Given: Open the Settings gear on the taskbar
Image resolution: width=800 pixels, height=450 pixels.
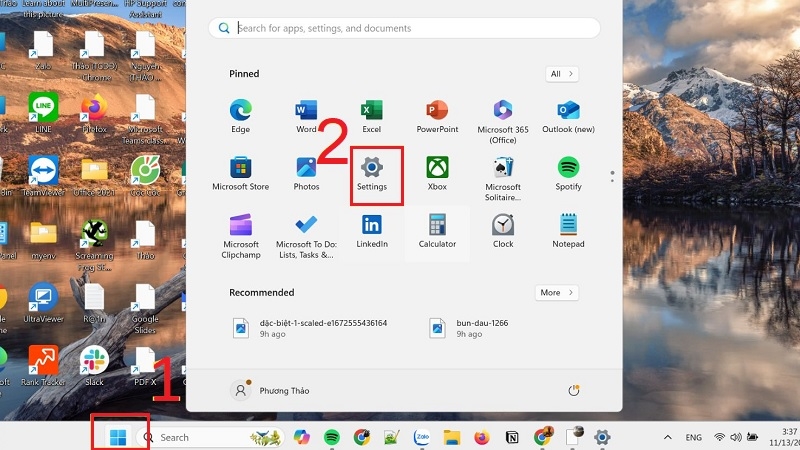Looking at the screenshot, I should pos(602,437).
